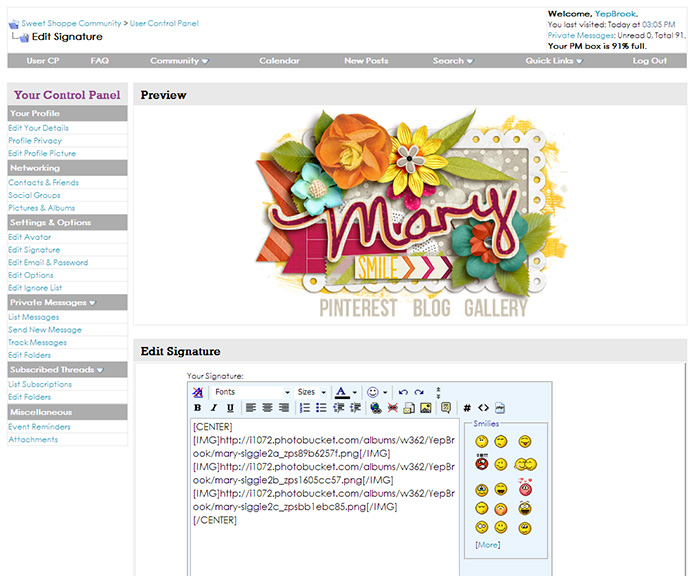Click the Wrap CODE tags hash icon
The image size is (700, 576).
[467, 408]
